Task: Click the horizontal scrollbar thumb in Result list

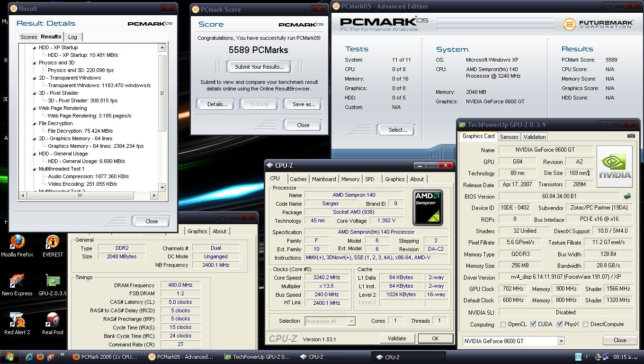Action: (x=80, y=195)
